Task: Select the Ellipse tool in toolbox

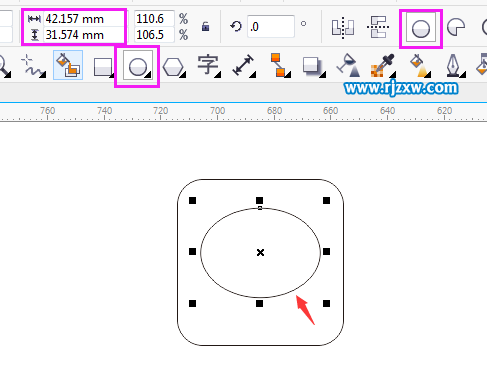Action: pos(138,66)
